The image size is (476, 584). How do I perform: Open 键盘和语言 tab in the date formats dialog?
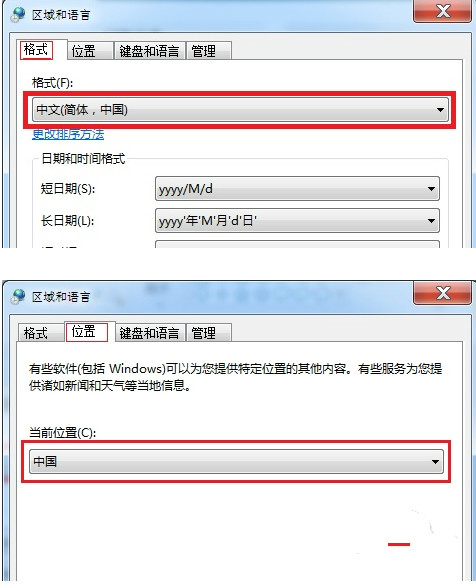tap(149, 51)
